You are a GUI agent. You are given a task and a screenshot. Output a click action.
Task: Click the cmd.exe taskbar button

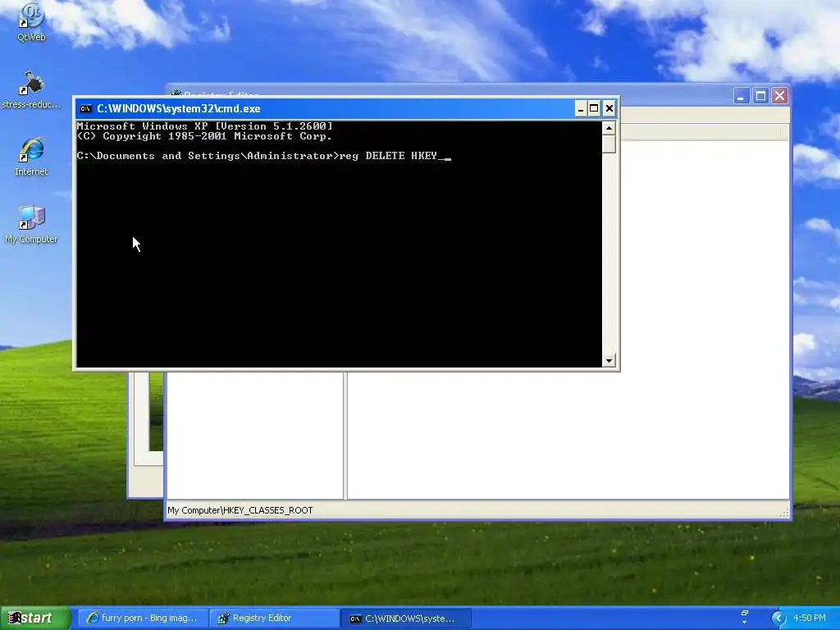coord(405,619)
